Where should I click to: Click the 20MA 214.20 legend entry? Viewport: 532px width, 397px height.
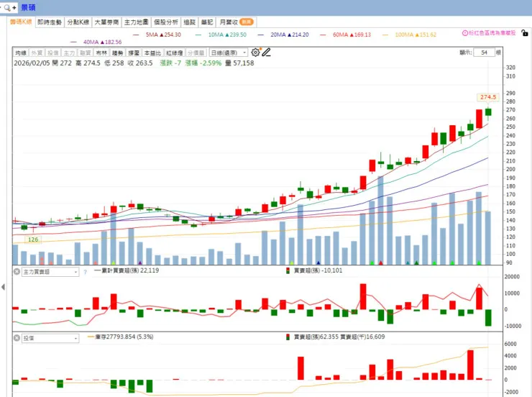[x=283, y=35]
